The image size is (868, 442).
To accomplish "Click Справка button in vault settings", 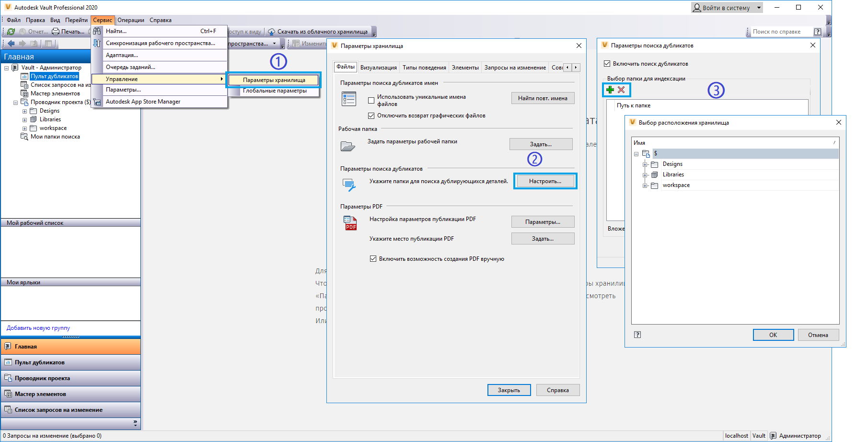I will click(x=558, y=390).
